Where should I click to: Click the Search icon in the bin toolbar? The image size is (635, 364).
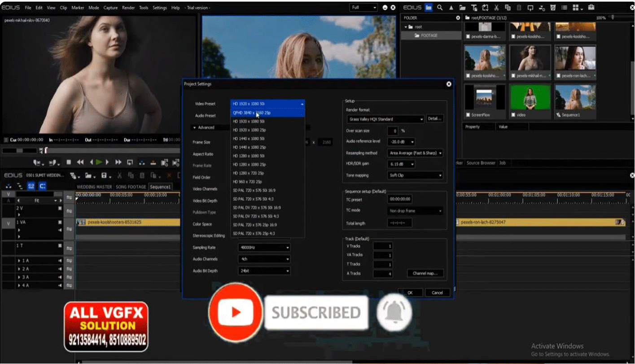[x=440, y=8]
